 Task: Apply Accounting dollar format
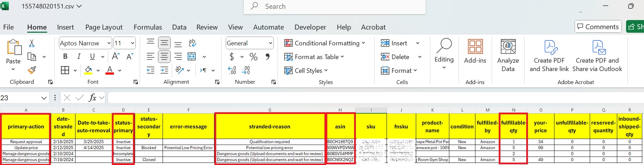(232, 56)
